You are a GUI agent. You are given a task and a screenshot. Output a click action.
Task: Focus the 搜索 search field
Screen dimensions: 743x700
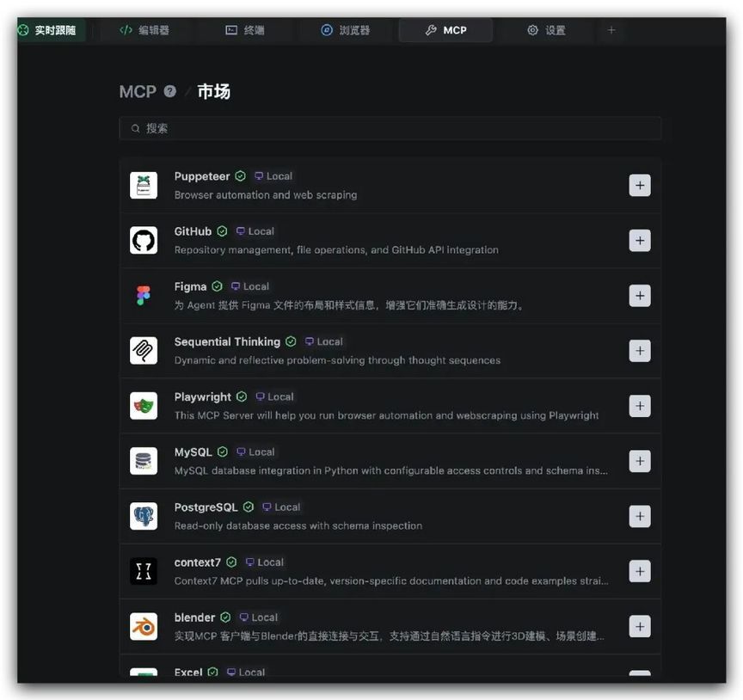390,128
